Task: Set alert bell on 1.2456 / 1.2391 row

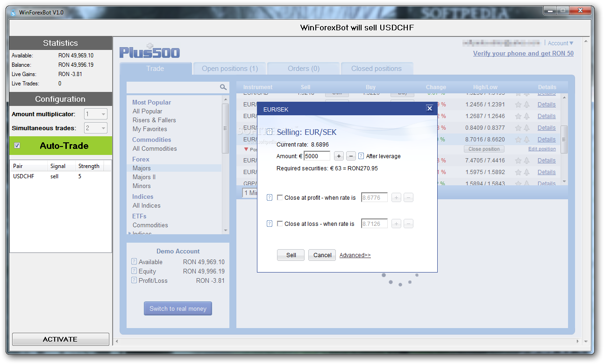Action: [x=526, y=105]
